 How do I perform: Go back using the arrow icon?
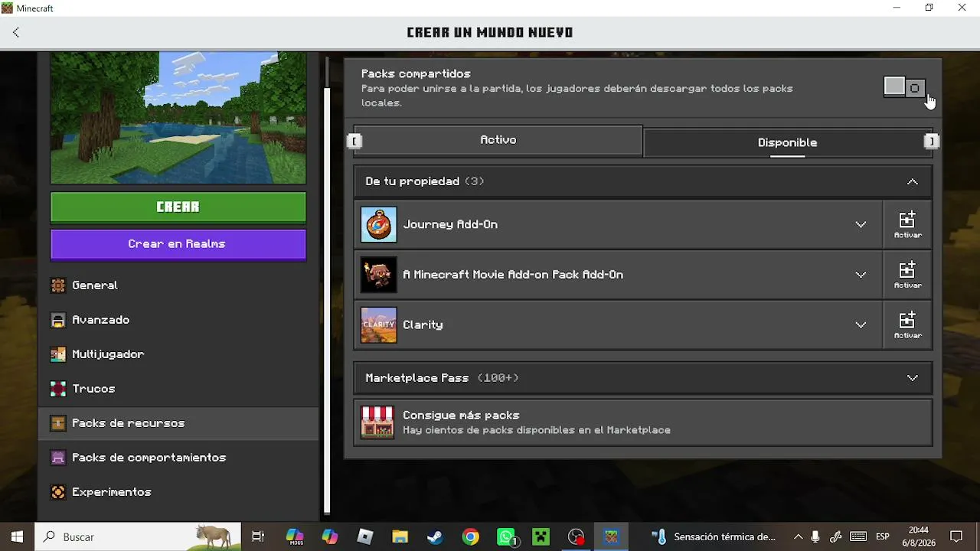pyautogui.click(x=16, y=32)
